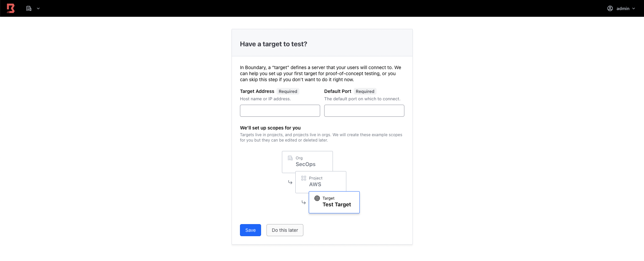The image size is (644, 261).
Task: Click the arrow connector pointing to the AWS project
Action: [x=290, y=182]
